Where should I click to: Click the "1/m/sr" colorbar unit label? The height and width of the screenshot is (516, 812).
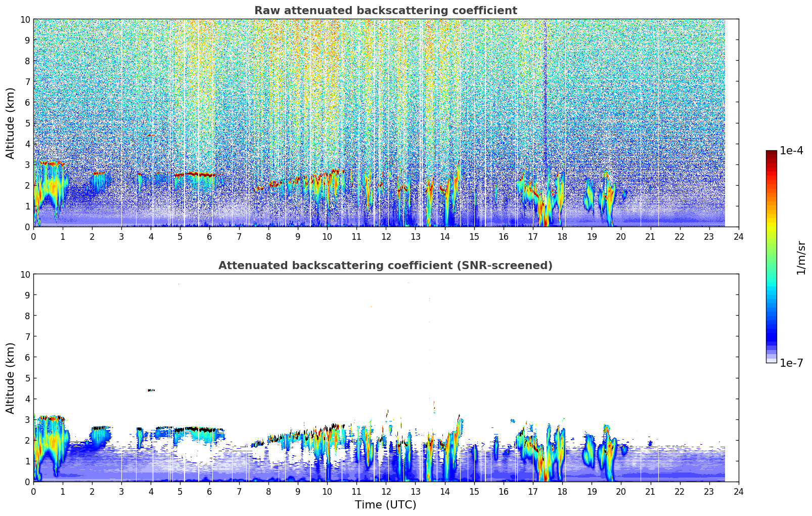coord(800,257)
